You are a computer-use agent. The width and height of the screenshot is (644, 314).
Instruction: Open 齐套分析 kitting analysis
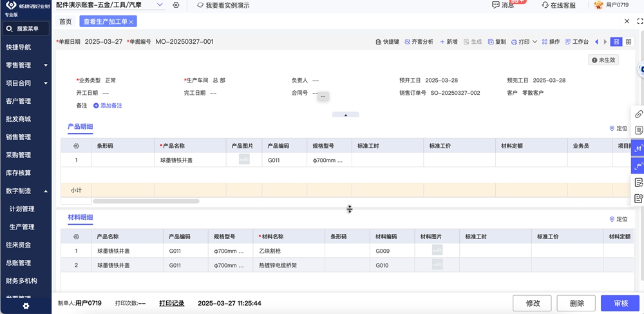(419, 42)
